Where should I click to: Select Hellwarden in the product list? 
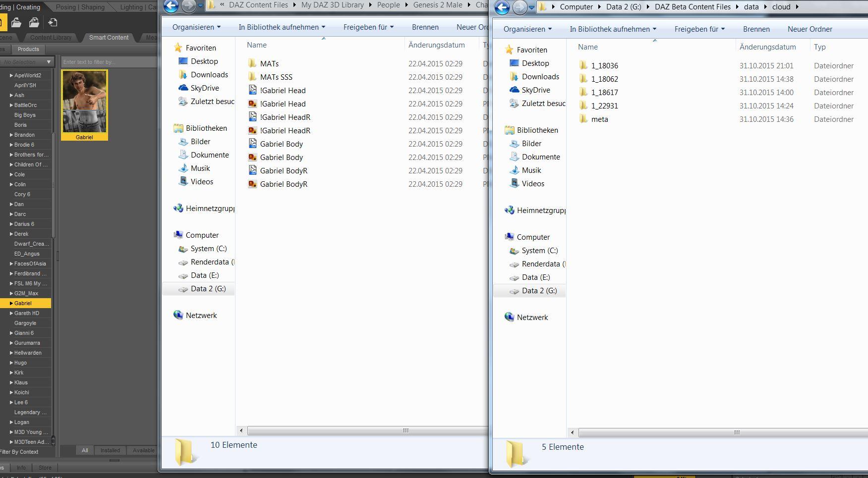coord(28,353)
